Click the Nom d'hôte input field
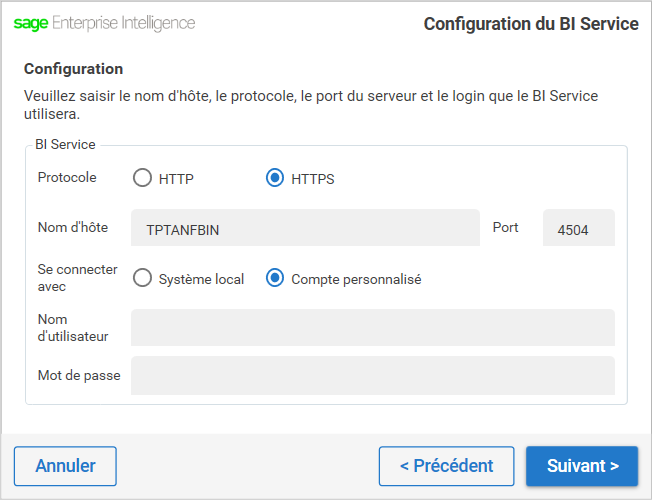Viewport: 652px width, 500px height. point(305,228)
